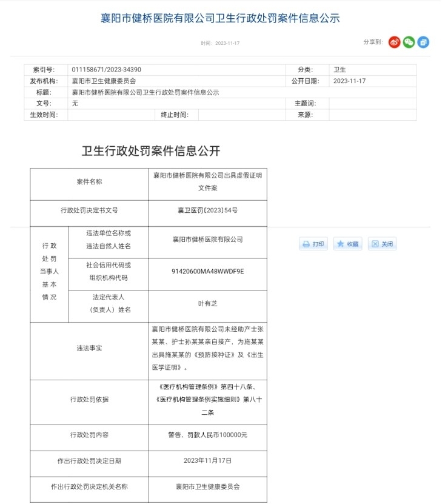
Task: Select decision number 襄卫医罚〔2023〕54号
Action: point(207,210)
